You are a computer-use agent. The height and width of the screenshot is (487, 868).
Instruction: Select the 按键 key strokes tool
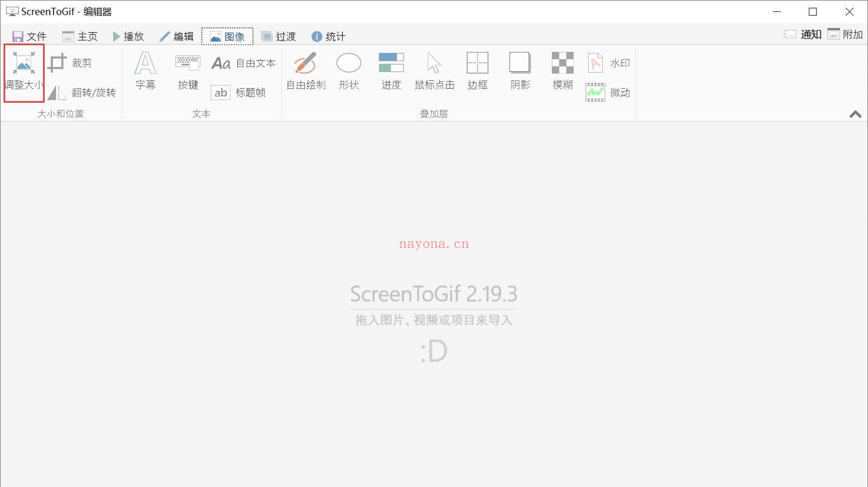coord(188,71)
